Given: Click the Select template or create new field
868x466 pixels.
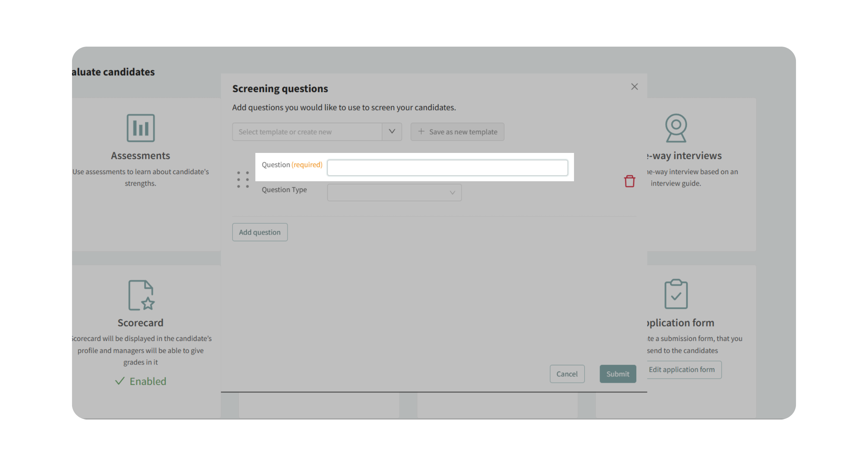Looking at the screenshot, I should [x=307, y=132].
